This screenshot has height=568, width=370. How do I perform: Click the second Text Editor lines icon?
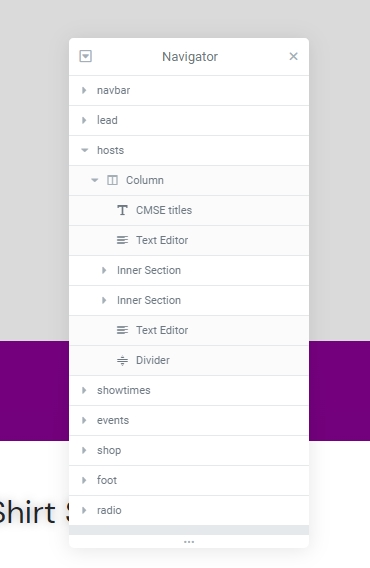coord(122,330)
